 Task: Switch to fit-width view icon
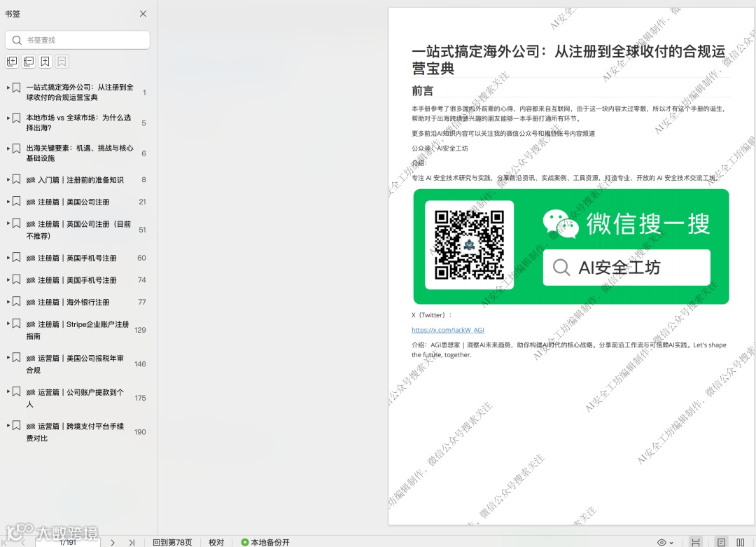pyautogui.click(x=695, y=542)
